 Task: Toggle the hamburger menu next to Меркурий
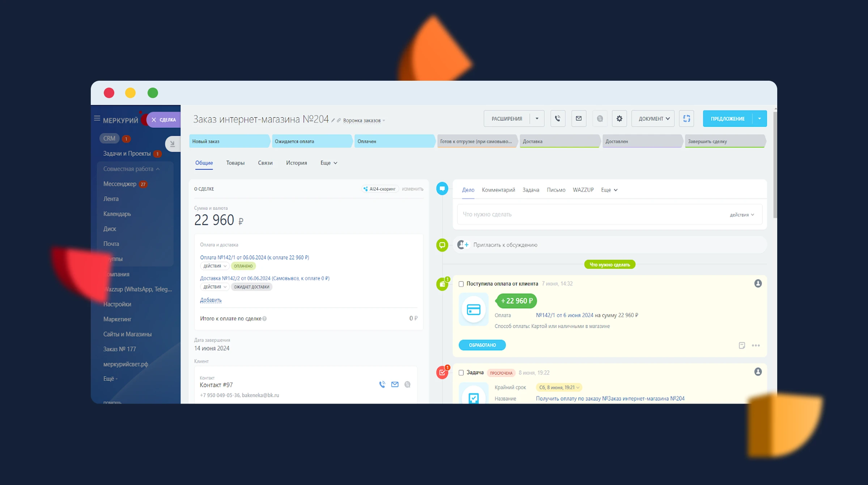(97, 119)
